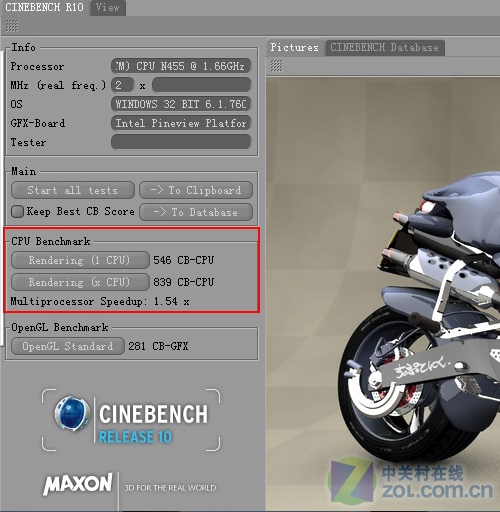Image resolution: width=500 pixels, height=512 pixels.
Task: Send results with To Database button
Action: [196, 212]
